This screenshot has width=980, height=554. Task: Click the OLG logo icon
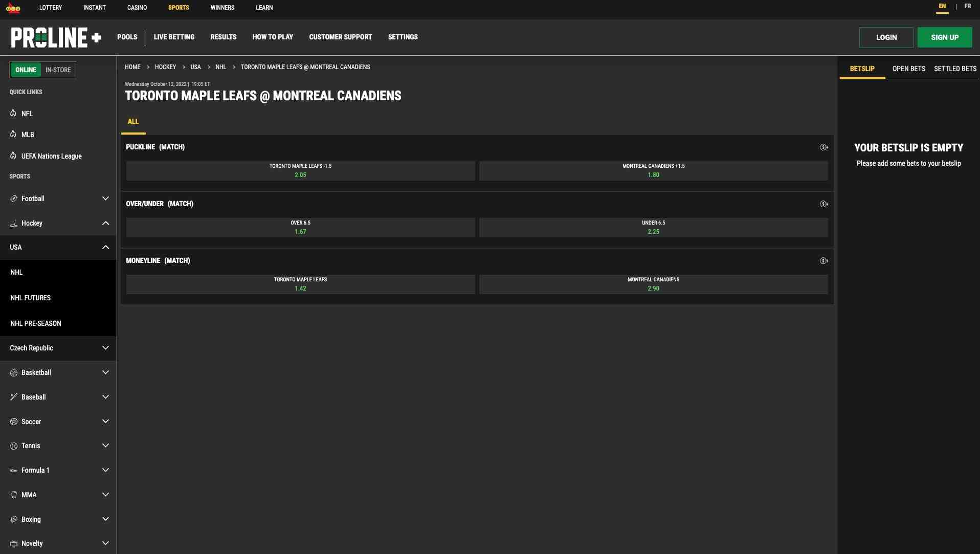(13, 8)
